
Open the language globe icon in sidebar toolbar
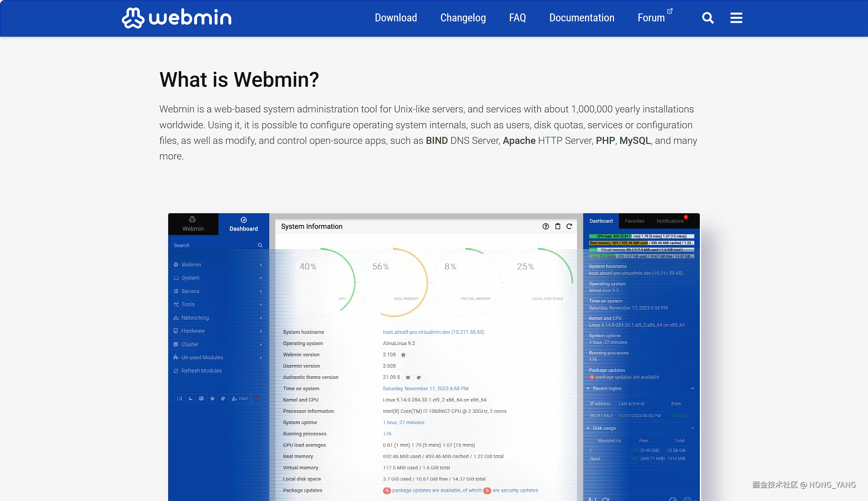(x=224, y=398)
